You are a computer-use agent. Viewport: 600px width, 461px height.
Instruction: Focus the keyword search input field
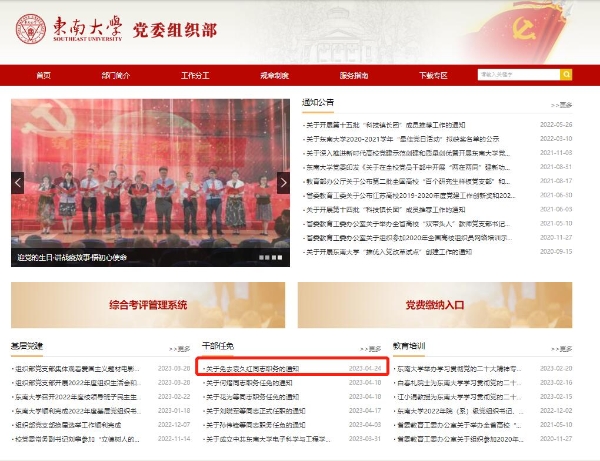[519, 74]
